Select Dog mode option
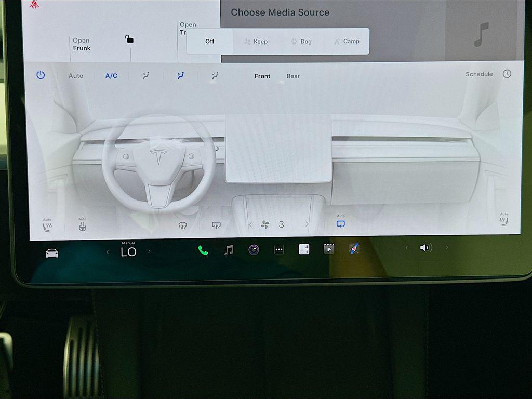Image resolution: width=532 pixels, height=399 pixels. 301,42
